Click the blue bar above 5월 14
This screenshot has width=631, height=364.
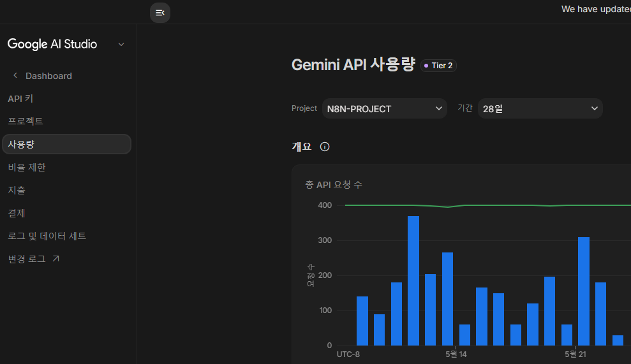tap(447, 299)
